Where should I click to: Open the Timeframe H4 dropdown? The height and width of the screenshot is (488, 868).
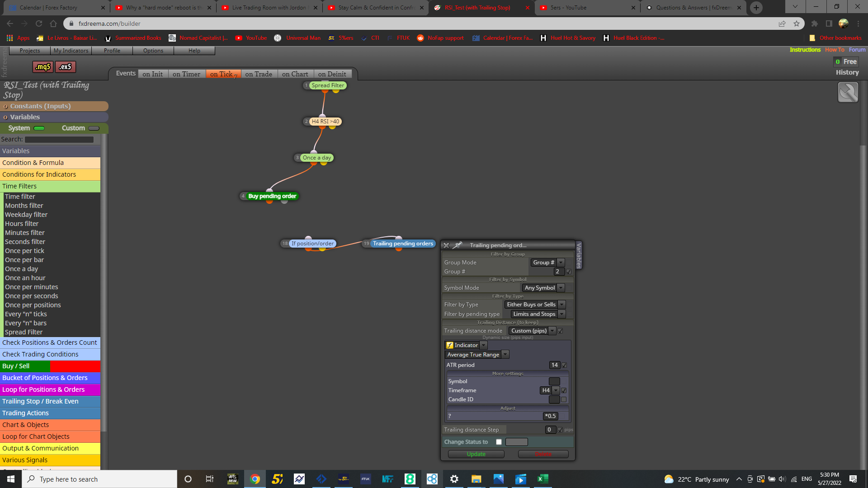pyautogui.click(x=550, y=390)
